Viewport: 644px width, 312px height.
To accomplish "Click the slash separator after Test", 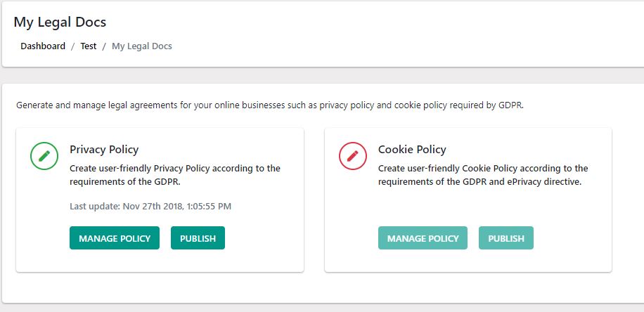I will (104, 46).
